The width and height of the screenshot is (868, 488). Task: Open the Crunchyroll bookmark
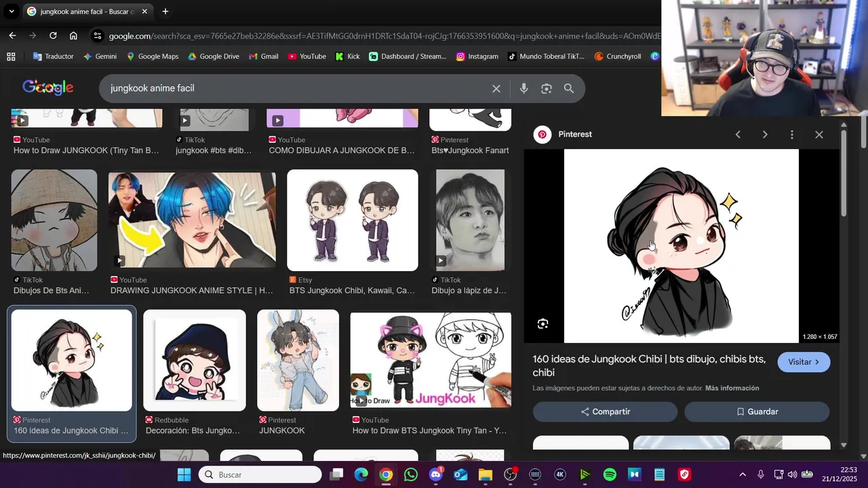coord(617,56)
